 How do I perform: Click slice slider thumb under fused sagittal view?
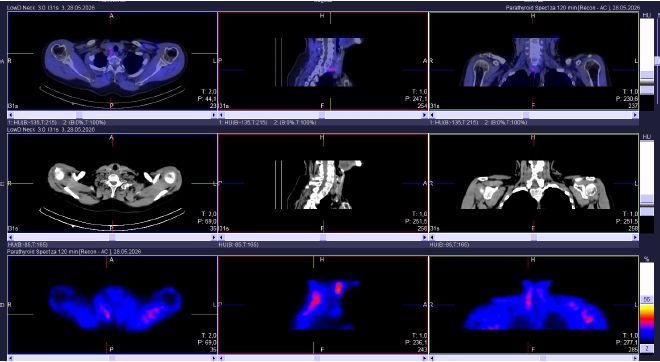(x=322, y=115)
